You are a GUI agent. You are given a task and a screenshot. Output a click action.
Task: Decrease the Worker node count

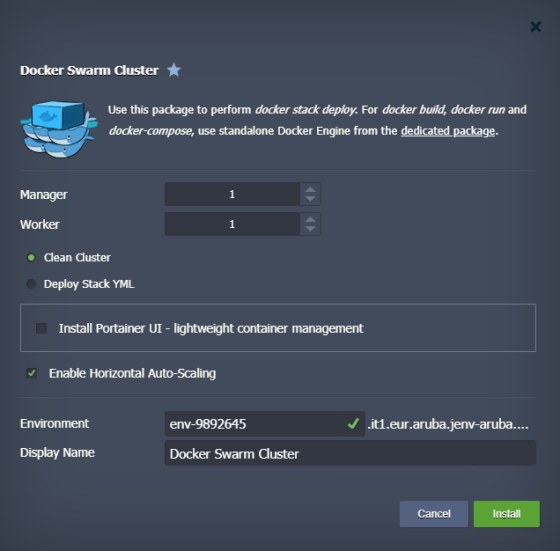(x=310, y=229)
